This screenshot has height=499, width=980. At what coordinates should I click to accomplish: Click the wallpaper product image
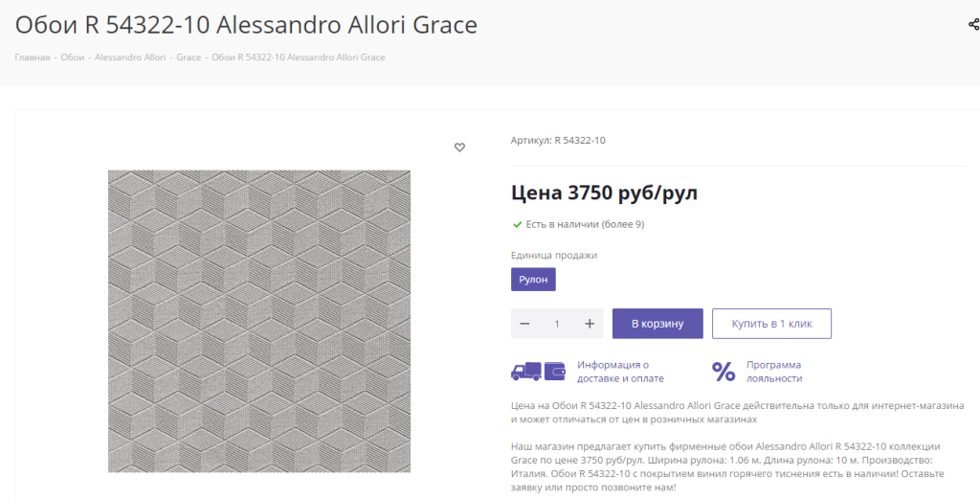coord(259,321)
